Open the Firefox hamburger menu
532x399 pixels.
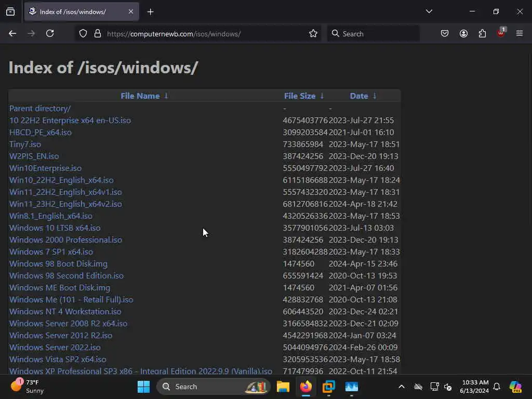[x=520, y=33]
